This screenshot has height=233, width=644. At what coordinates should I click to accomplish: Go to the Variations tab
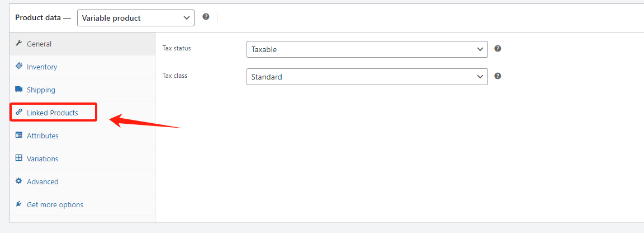42,159
